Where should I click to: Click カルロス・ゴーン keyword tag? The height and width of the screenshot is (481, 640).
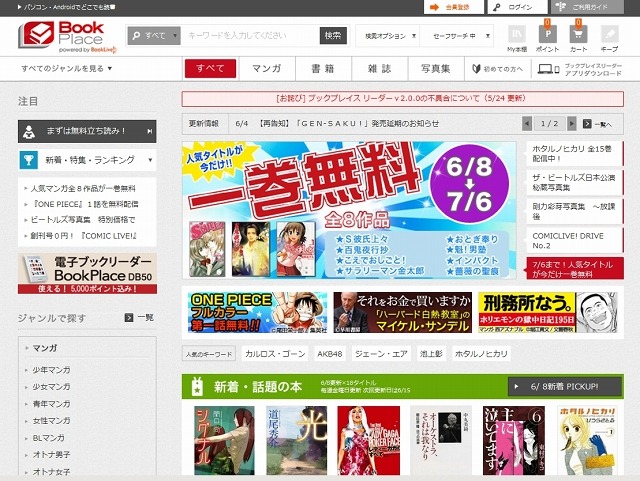tap(275, 354)
